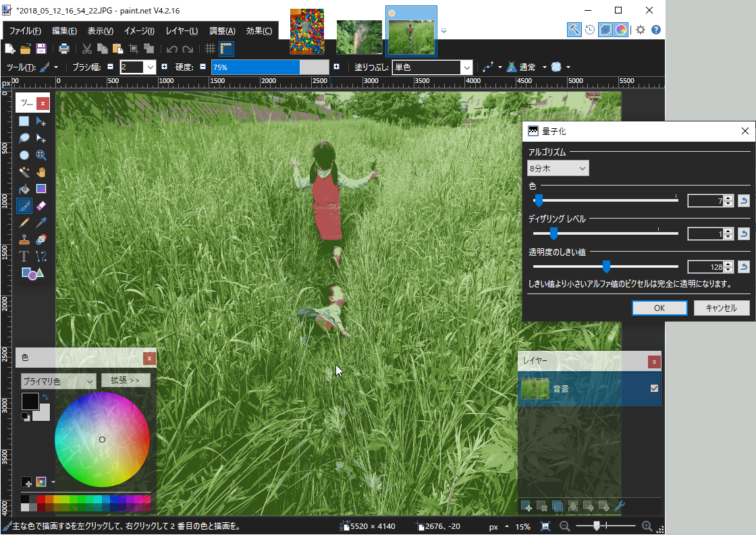Select the Line/Curve tool
Screen dimensions: 756x535
pyautogui.click(x=41, y=256)
